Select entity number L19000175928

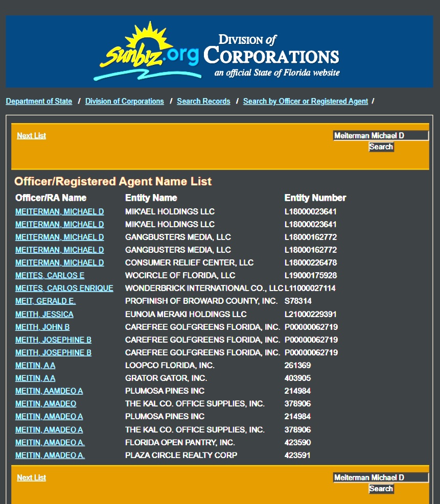[x=310, y=275]
